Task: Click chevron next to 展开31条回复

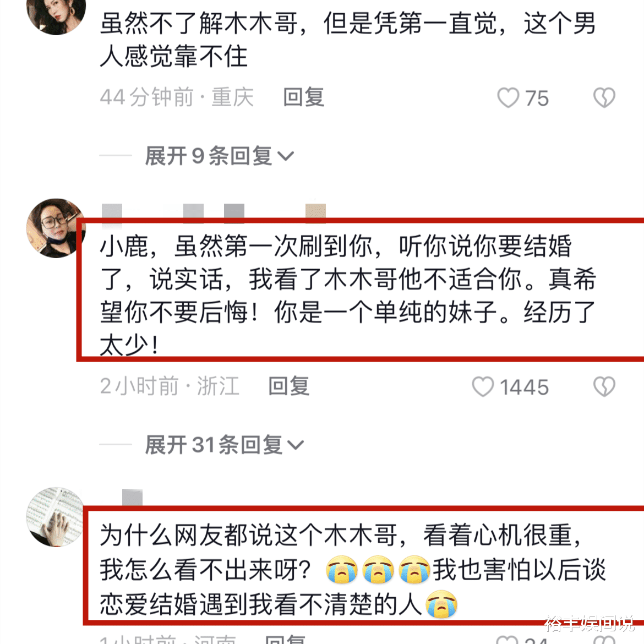Action: tap(296, 445)
